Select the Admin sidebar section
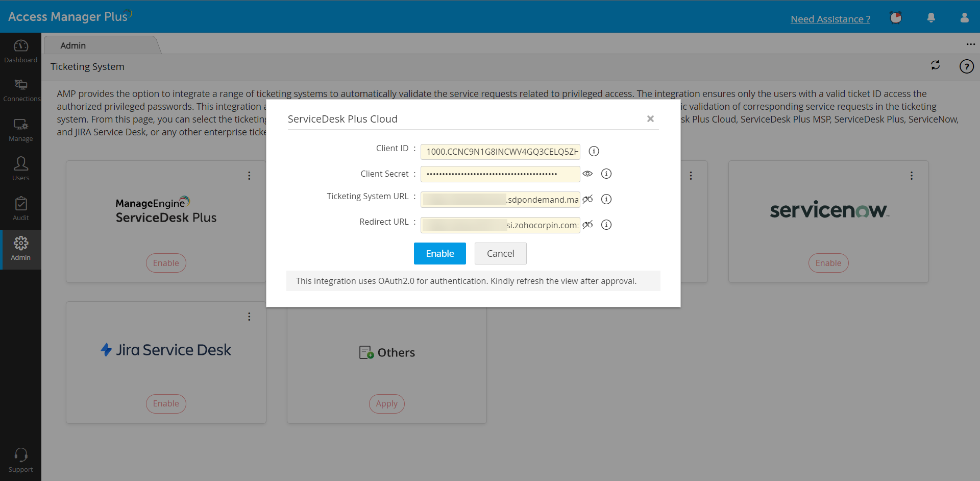Image resolution: width=980 pixels, height=481 pixels. (x=20, y=249)
